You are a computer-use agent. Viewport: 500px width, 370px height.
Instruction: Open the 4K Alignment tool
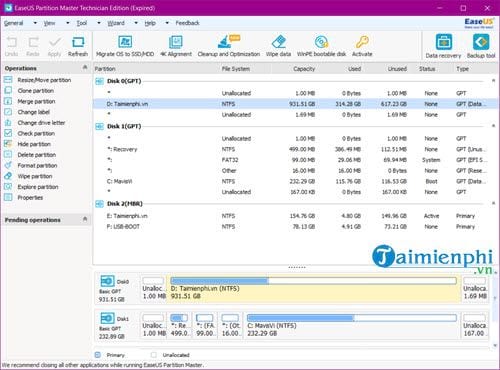click(x=176, y=42)
